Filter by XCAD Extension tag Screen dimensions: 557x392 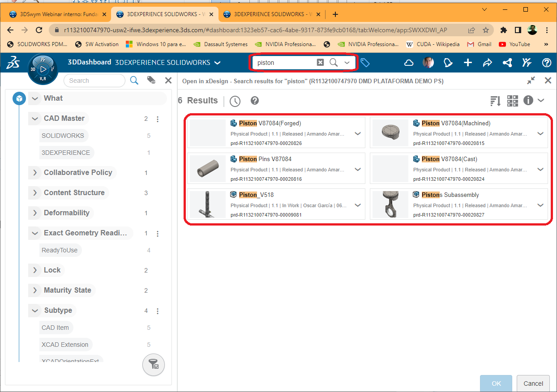[x=65, y=345]
